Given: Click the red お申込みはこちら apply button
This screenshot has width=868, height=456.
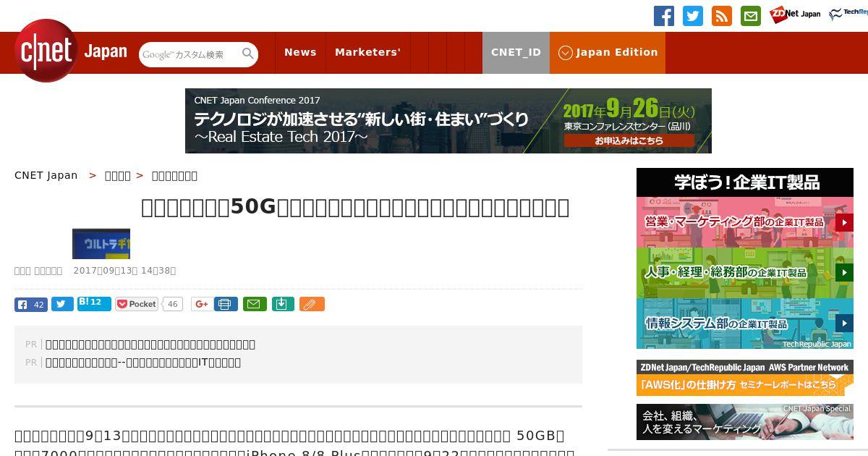Looking at the screenshot, I should pos(629,141).
